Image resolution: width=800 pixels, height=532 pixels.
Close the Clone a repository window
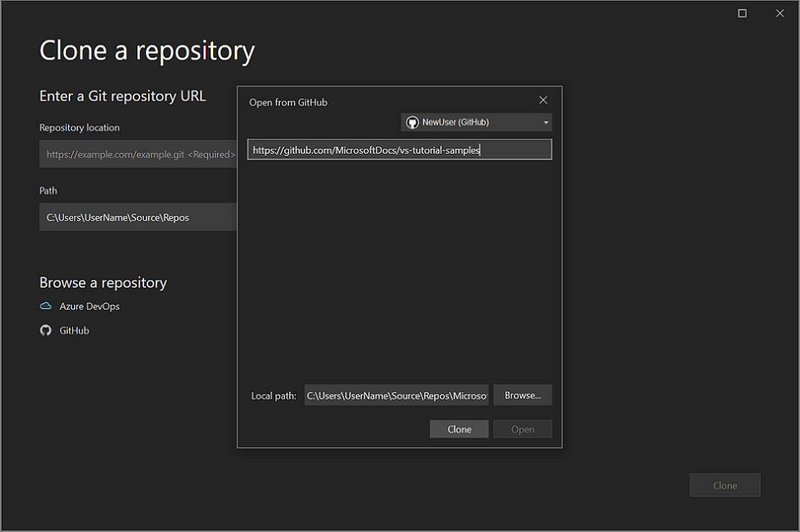pyautogui.click(x=779, y=13)
